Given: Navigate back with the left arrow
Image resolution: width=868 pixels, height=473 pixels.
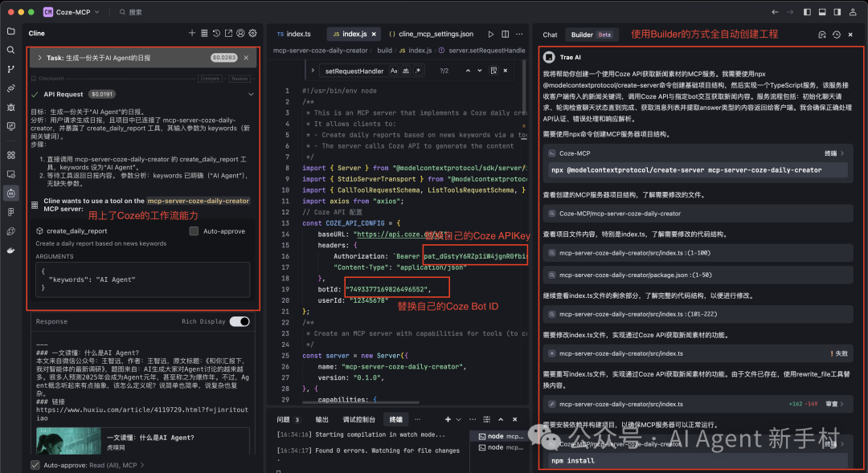Looking at the screenshot, I should pyautogui.click(x=775, y=11).
